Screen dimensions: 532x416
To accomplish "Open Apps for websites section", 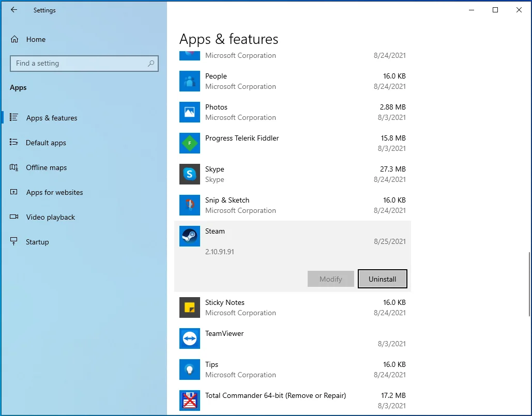I will click(x=55, y=192).
